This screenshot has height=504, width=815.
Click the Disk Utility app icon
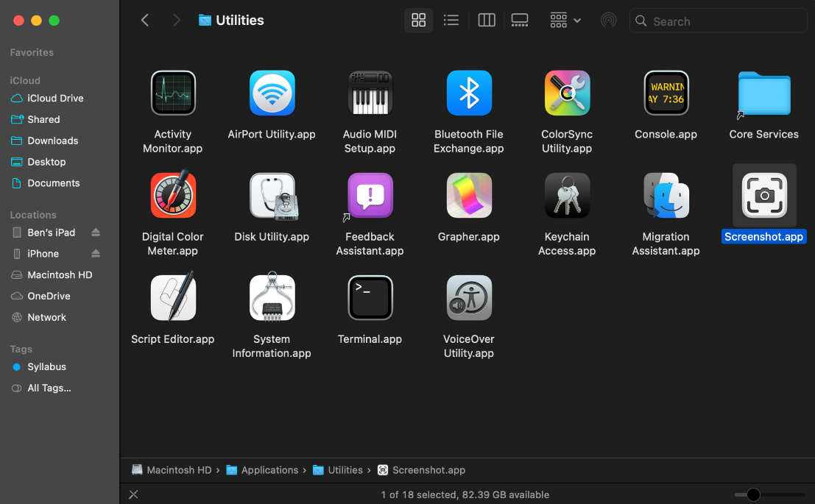272,196
